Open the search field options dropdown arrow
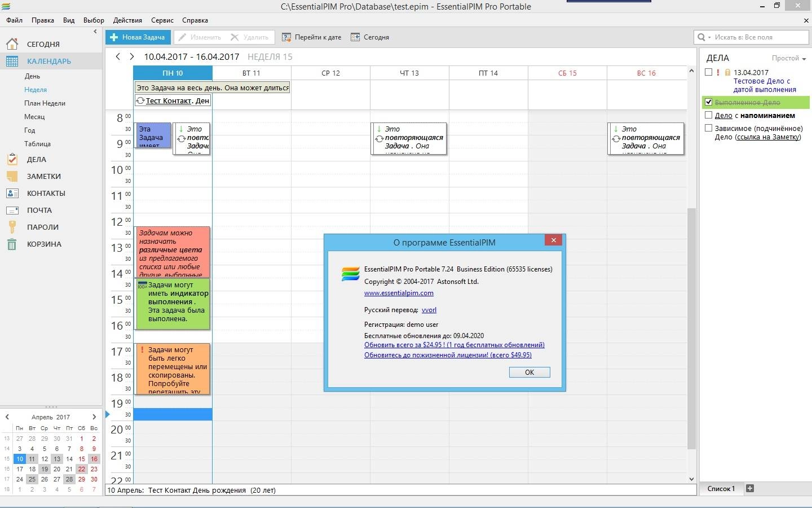812x508 pixels. (709, 37)
